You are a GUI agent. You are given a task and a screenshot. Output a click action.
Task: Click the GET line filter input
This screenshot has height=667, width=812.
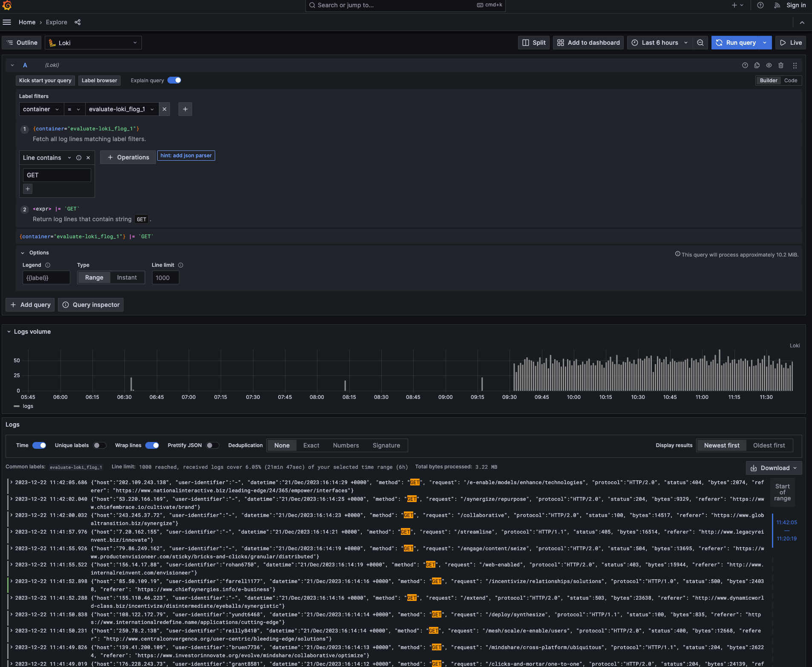pyautogui.click(x=57, y=175)
